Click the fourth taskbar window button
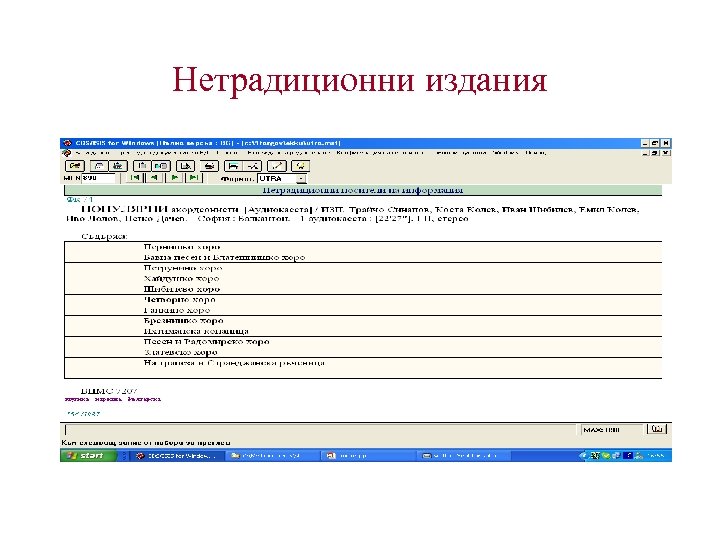720x540 pixels. [x=463, y=456]
